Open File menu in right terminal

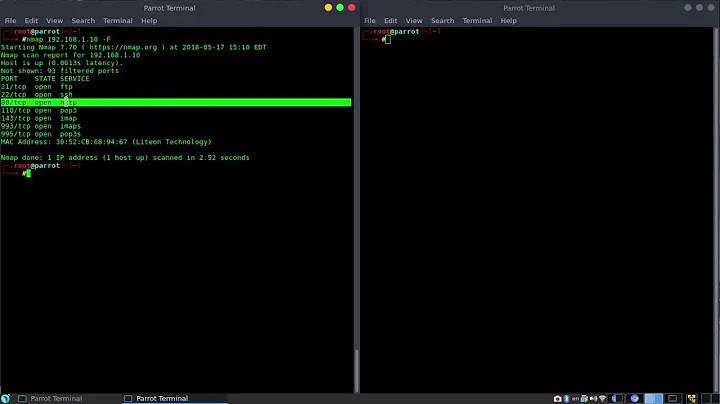(x=370, y=21)
